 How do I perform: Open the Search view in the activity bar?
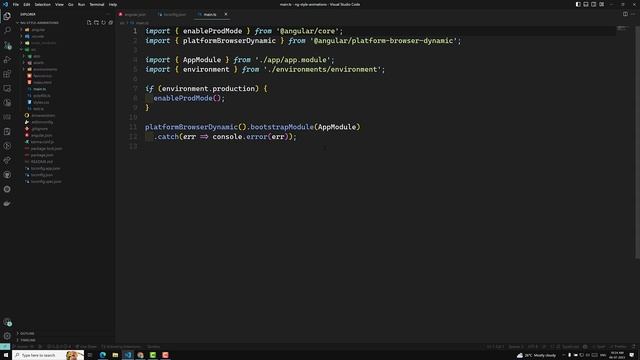point(7,31)
